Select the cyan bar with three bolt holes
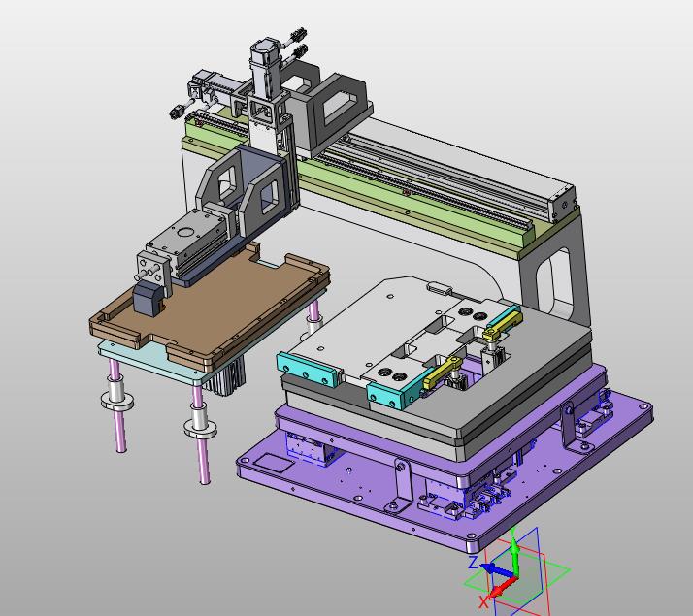 309,370
